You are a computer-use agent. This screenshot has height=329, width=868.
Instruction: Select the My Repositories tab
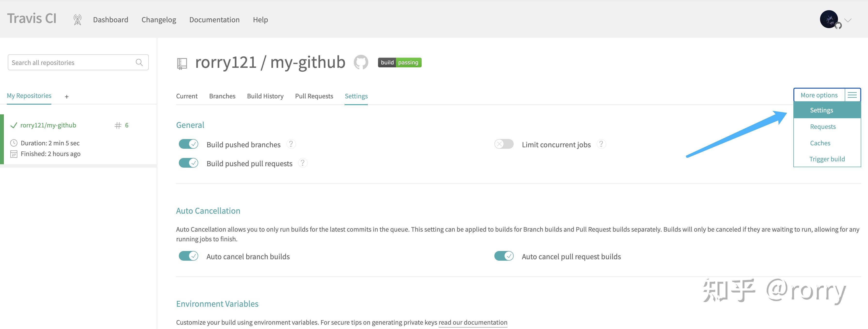pos(29,96)
